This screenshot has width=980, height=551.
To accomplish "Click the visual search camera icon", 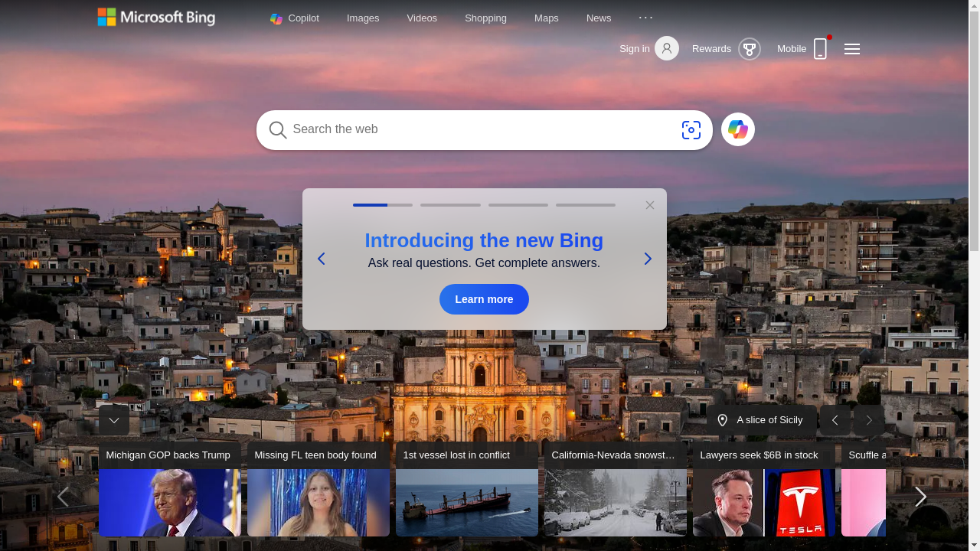I will (x=691, y=130).
